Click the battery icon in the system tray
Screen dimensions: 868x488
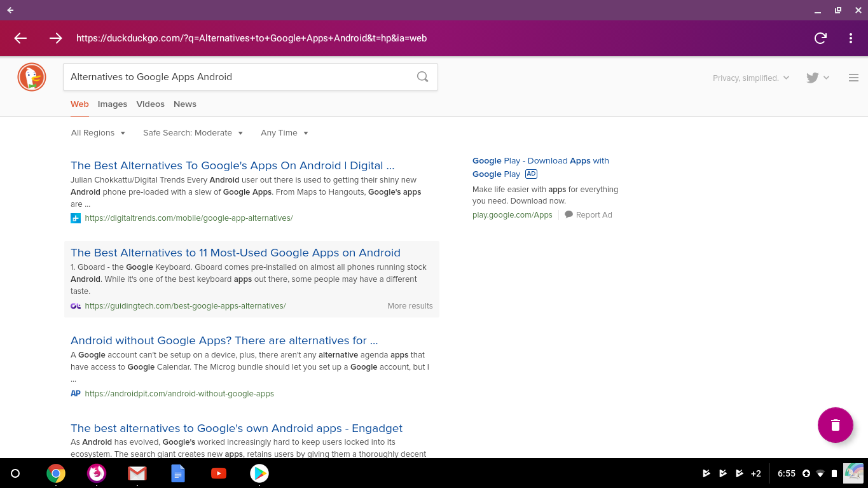pos(834,473)
